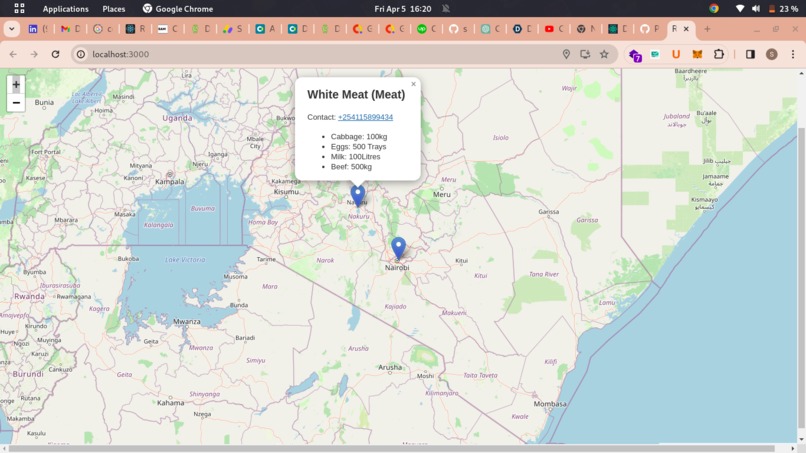Screen dimensions: 806x453
Task: Open the battery indicator 23 %
Action: (783, 9)
